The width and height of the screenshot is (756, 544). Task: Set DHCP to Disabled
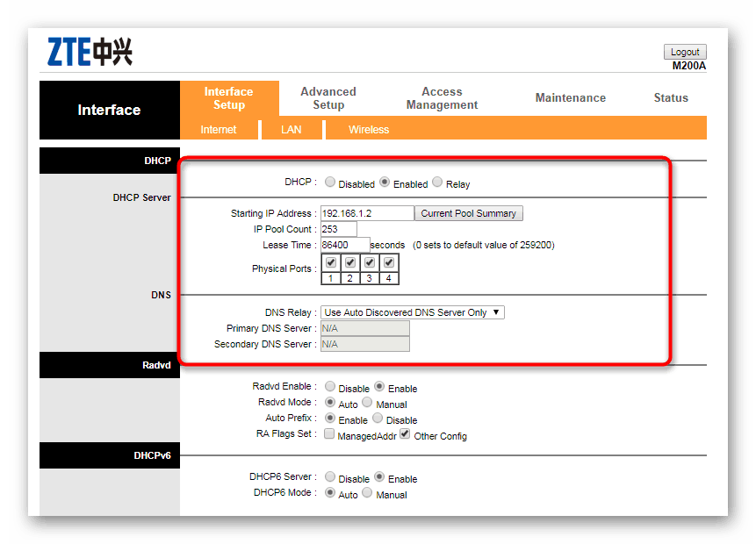(329, 182)
